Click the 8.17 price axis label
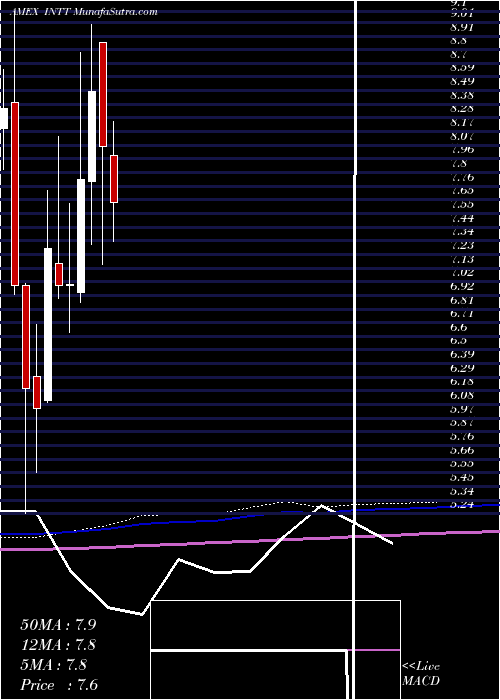 [462, 122]
